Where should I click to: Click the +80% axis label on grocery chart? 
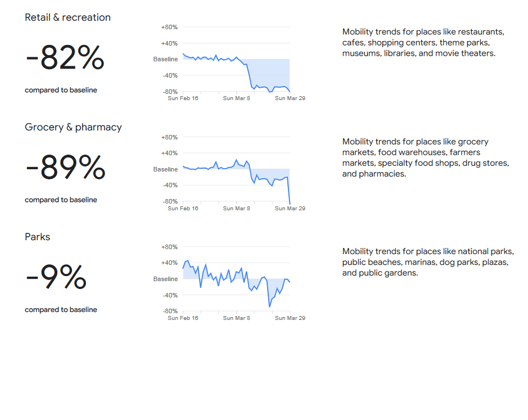pyautogui.click(x=169, y=137)
